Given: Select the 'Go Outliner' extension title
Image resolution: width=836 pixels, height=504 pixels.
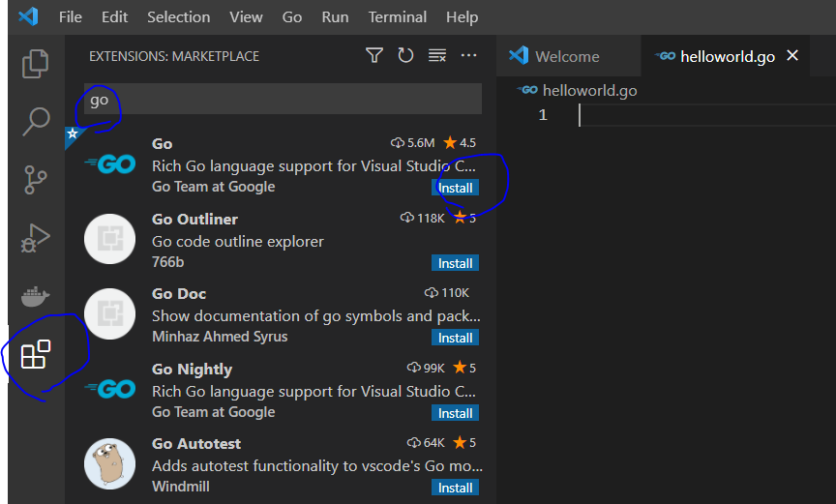Looking at the screenshot, I should click(194, 219).
